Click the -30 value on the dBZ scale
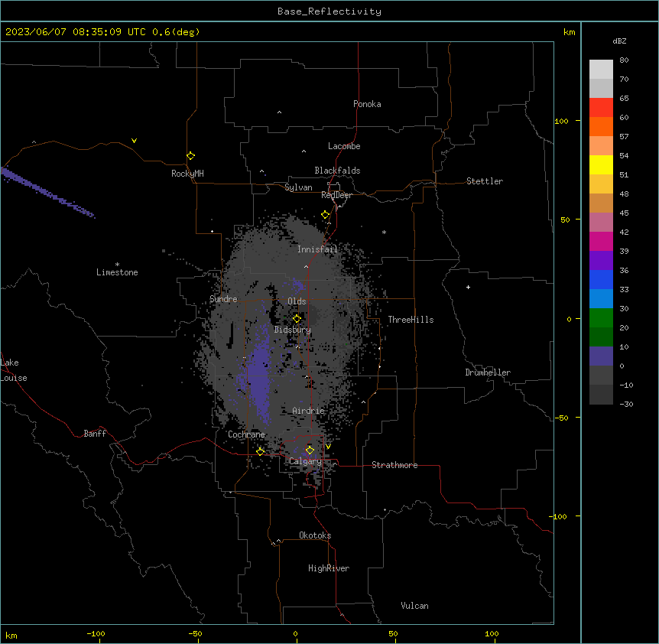The width and height of the screenshot is (659, 644). point(626,404)
